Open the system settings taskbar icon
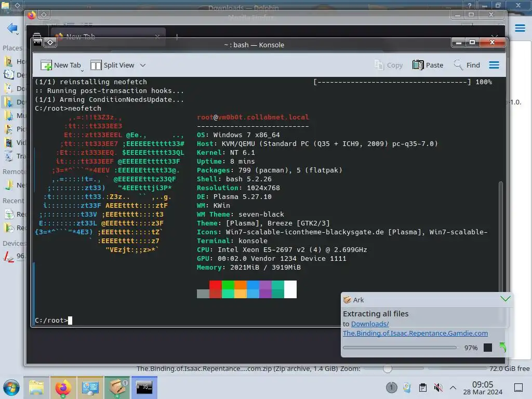Image resolution: width=532 pixels, height=399 pixels. [90, 388]
